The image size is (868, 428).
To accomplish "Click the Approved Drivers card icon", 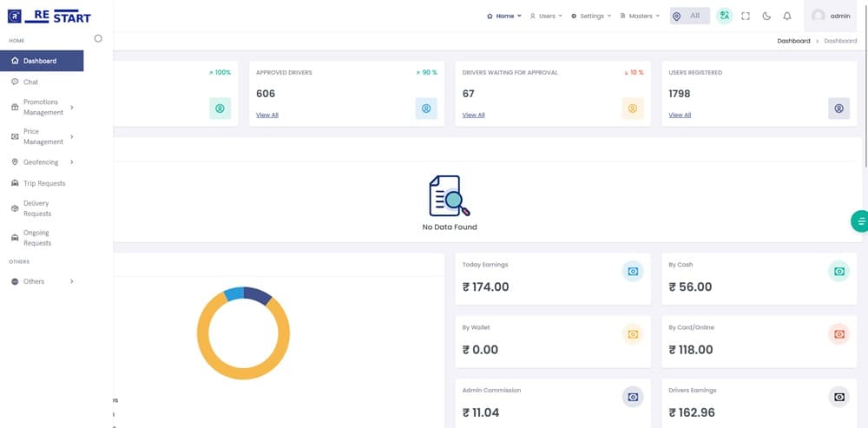I will click(426, 109).
